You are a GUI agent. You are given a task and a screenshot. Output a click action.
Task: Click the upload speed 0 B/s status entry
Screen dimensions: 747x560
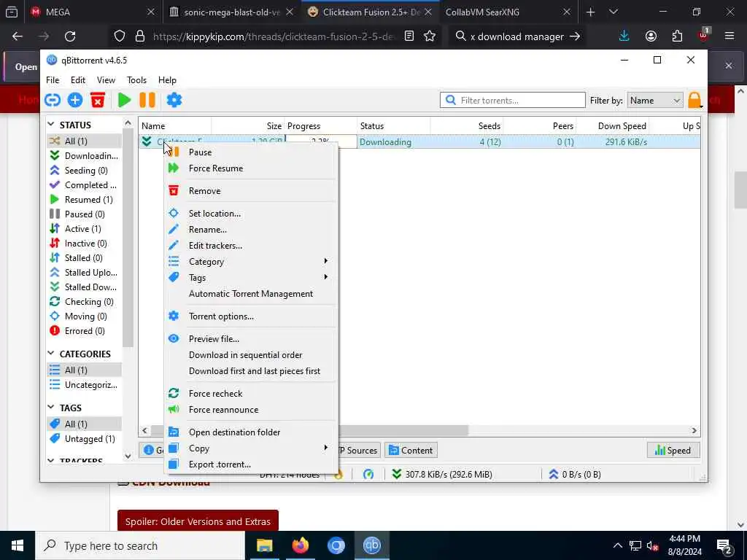(x=575, y=474)
